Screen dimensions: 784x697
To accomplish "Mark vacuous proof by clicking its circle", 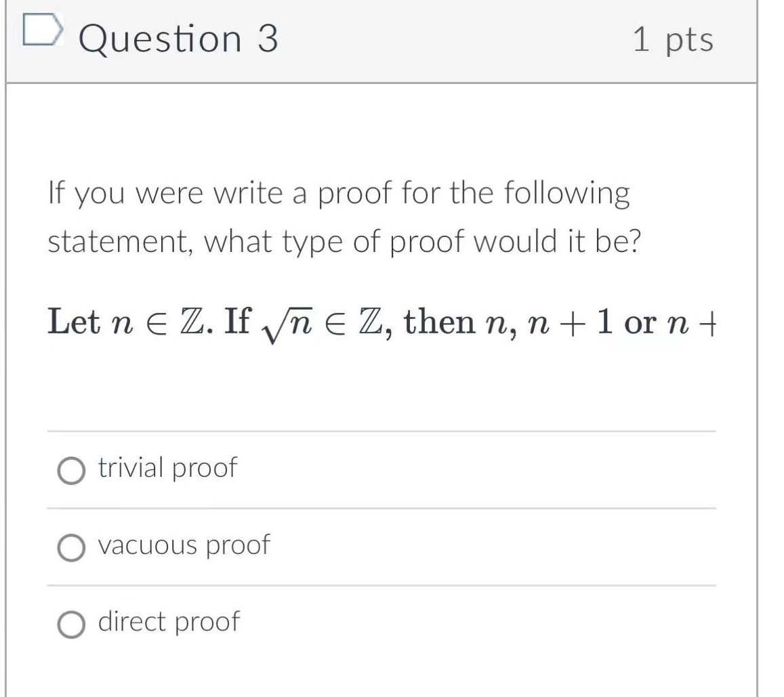I will point(71,545).
